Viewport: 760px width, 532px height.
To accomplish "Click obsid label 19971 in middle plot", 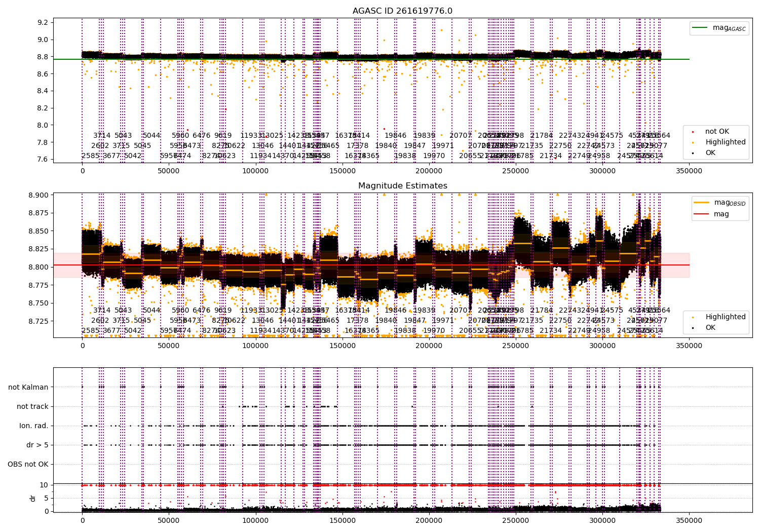I will tap(443, 321).
